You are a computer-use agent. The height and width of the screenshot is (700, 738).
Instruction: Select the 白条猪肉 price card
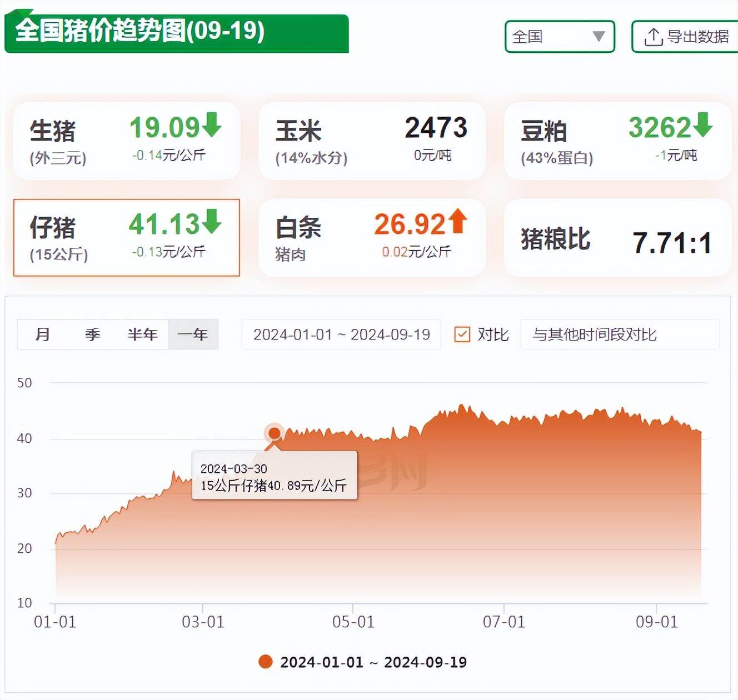tap(372, 238)
